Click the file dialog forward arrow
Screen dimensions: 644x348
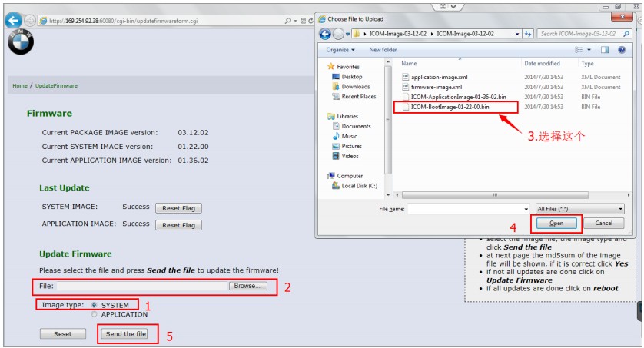tap(338, 34)
